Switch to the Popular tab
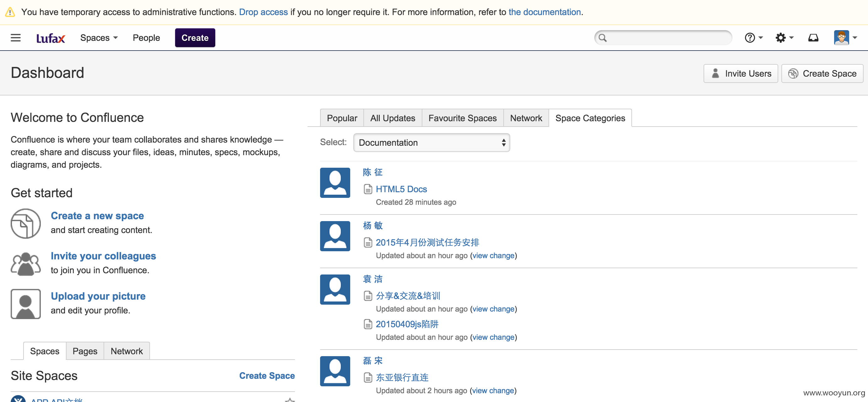This screenshot has height=402, width=868. click(x=342, y=118)
